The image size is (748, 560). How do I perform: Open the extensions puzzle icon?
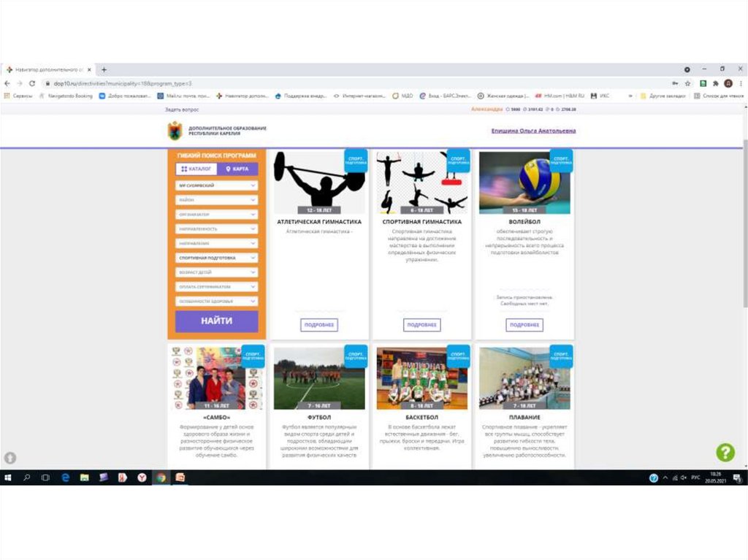coord(716,83)
